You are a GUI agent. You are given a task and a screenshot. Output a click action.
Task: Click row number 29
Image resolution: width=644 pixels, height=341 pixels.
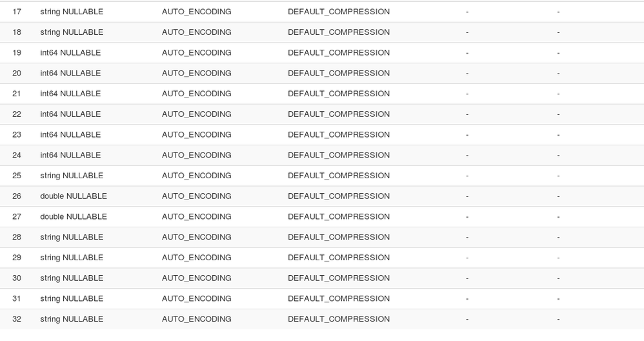pos(17,258)
